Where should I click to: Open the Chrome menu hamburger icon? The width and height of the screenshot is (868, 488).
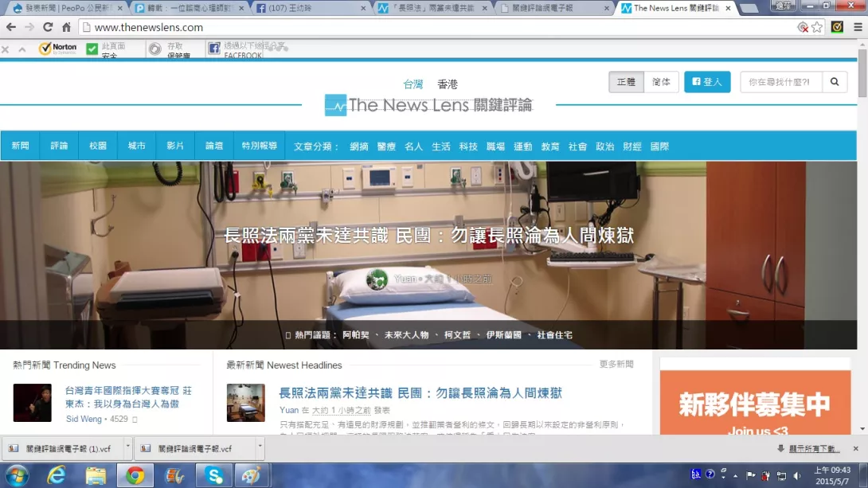(x=858, y=27)
